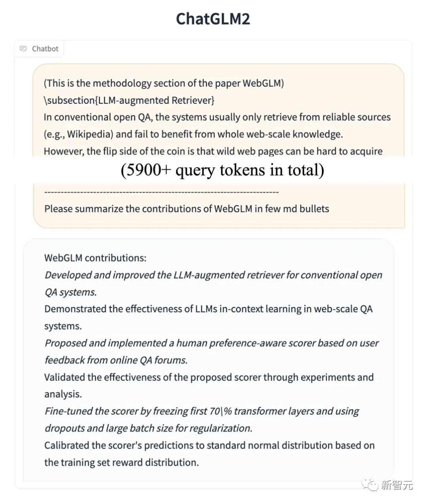Click the "5900+ query tokens in total" overlay
Screen dimensions: 427x504
[x=223, y=170]
